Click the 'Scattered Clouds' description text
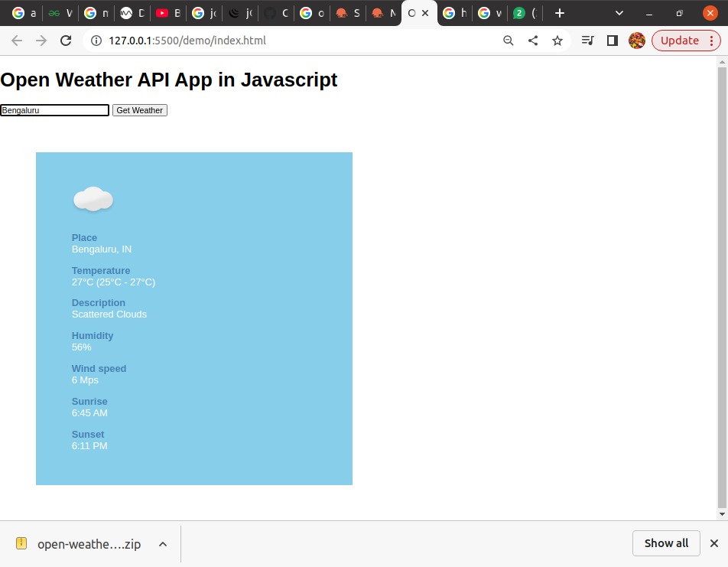 (109, 314)
